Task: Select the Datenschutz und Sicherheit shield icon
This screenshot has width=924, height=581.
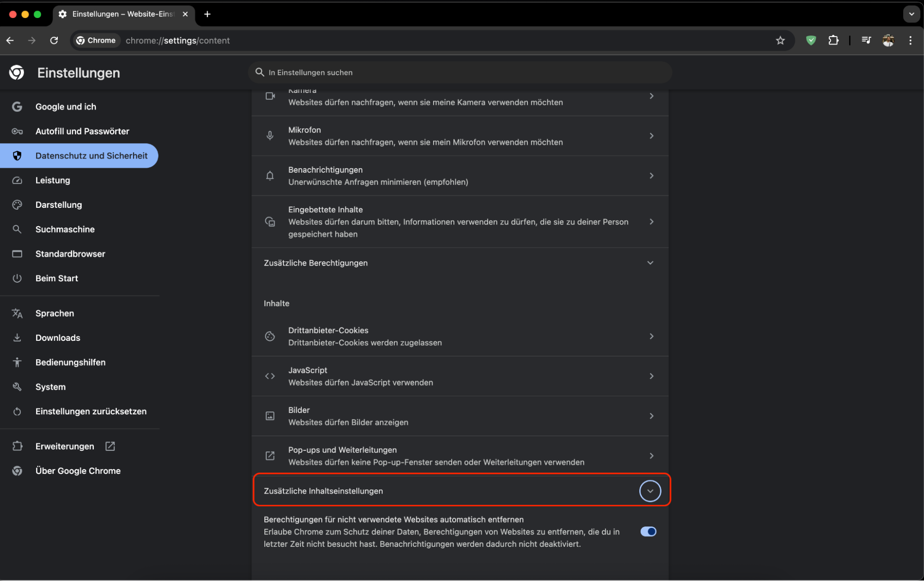Action: pyautogui.click(x=17, y=156)
